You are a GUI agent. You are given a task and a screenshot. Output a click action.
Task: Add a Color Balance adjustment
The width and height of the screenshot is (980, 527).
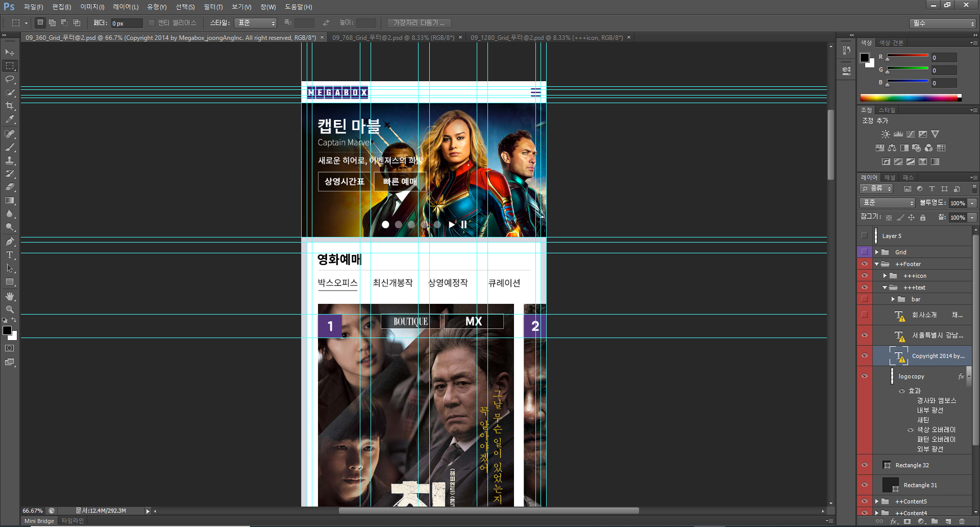[x=892, y=148]
